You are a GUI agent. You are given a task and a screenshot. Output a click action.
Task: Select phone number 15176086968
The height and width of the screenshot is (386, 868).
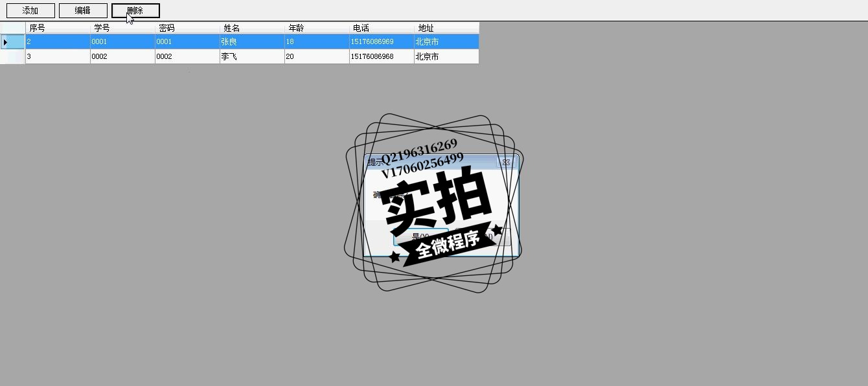[x=382, y=56]
